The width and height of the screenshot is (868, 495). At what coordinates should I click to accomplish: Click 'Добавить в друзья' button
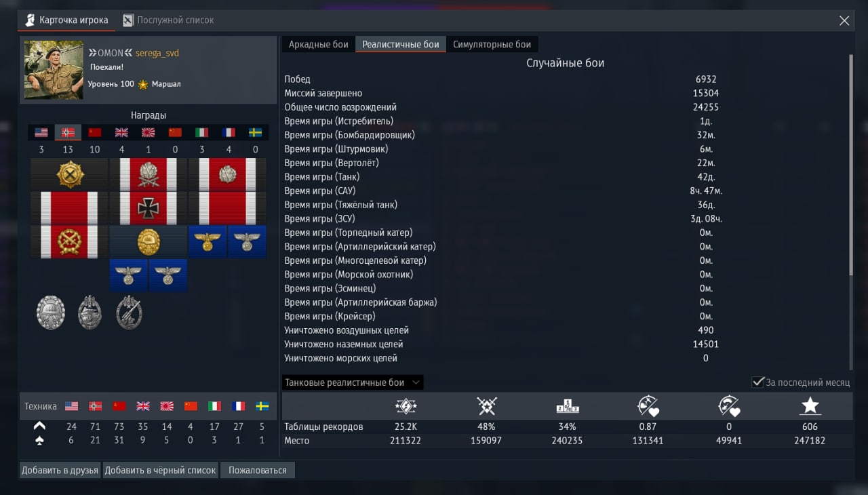click(60, 470)
